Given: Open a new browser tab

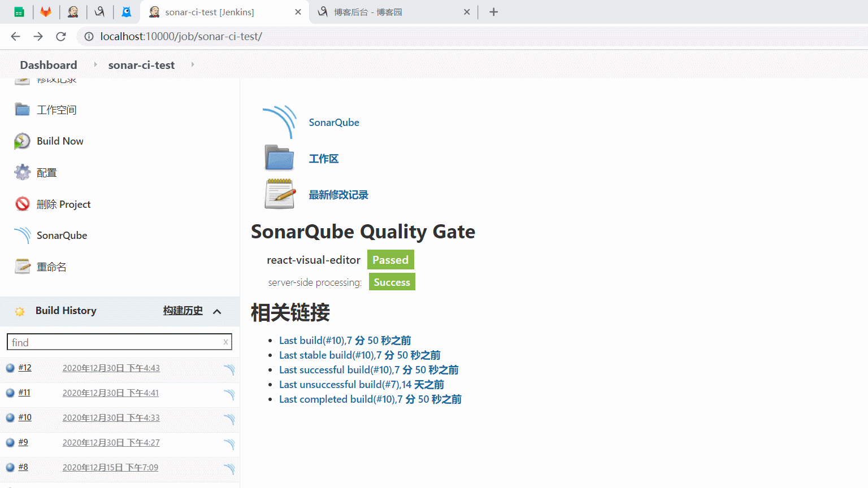Looking at the screenshot, I should coord(493,12).
